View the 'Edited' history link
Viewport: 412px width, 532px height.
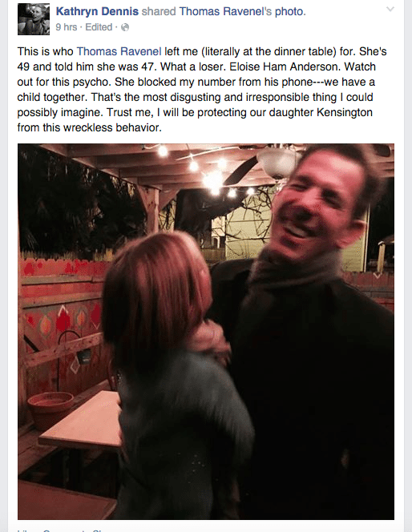99,26
